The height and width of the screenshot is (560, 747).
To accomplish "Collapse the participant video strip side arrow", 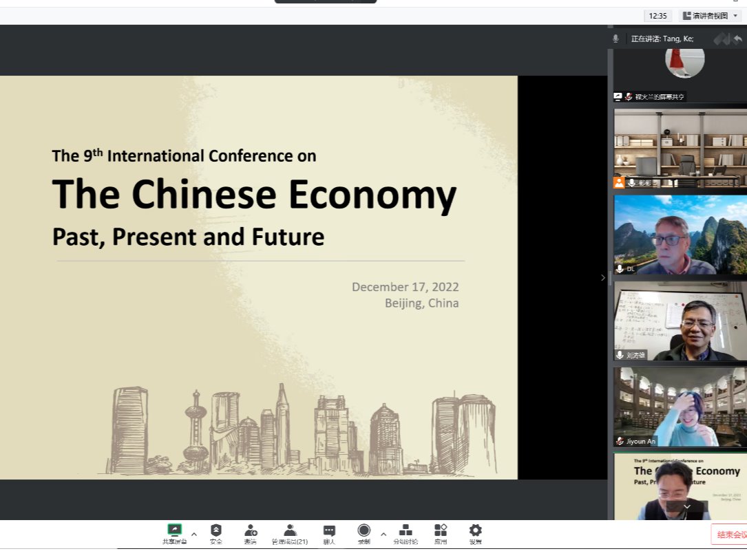I will [603, 278].
